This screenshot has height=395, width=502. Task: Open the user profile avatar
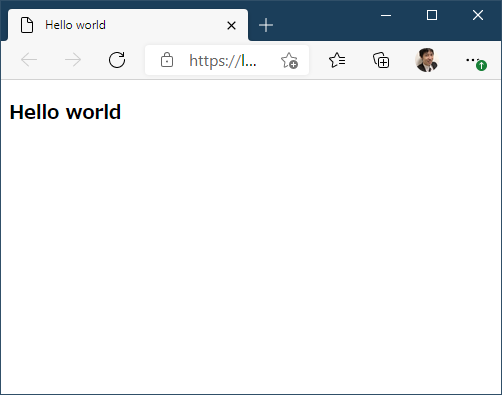coord(426,60)
